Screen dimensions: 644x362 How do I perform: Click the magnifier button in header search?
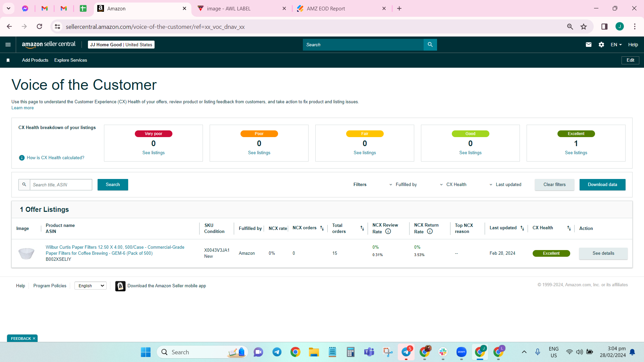[430, 45]
